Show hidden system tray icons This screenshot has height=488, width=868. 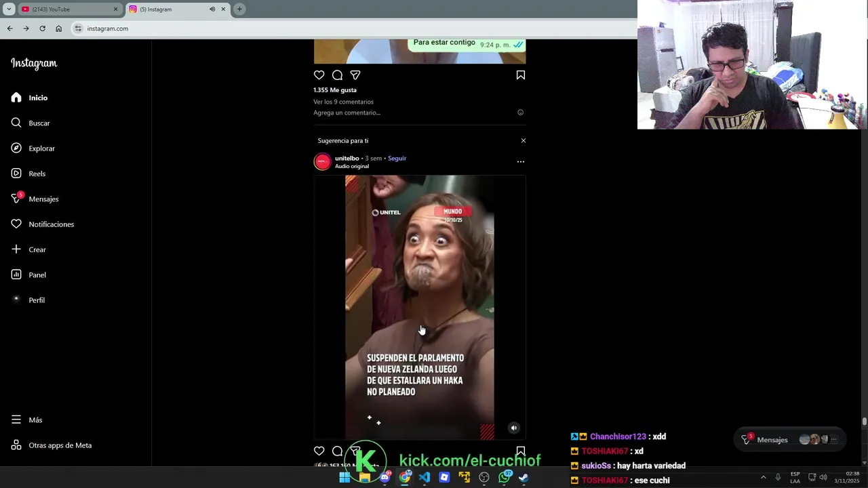click(763, 477)
